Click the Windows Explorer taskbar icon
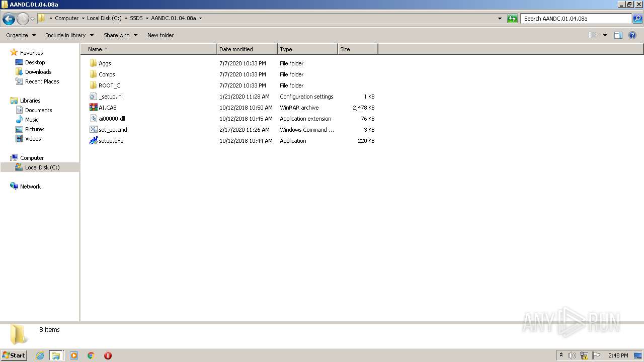The height and width of the screenshot is (362, 644). (56, 355)
